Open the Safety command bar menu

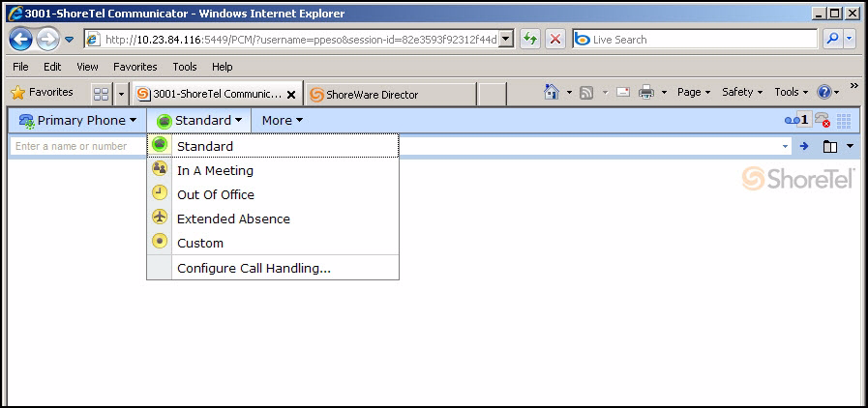[x=742, y=92]
